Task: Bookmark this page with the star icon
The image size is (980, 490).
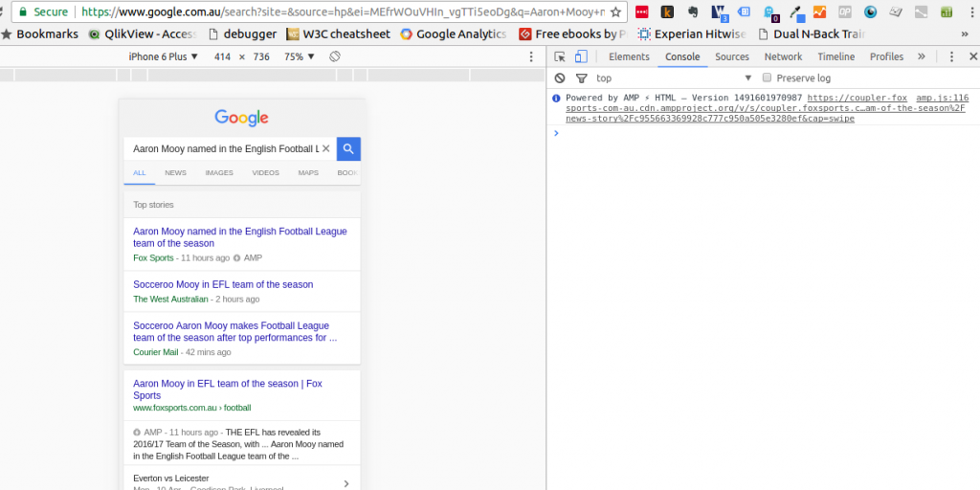Action: (615, 11)
